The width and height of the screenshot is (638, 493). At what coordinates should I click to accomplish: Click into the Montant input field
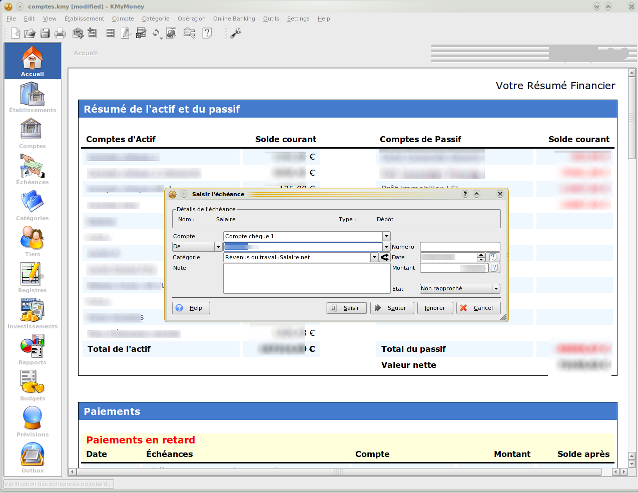(x=454, y=268)
